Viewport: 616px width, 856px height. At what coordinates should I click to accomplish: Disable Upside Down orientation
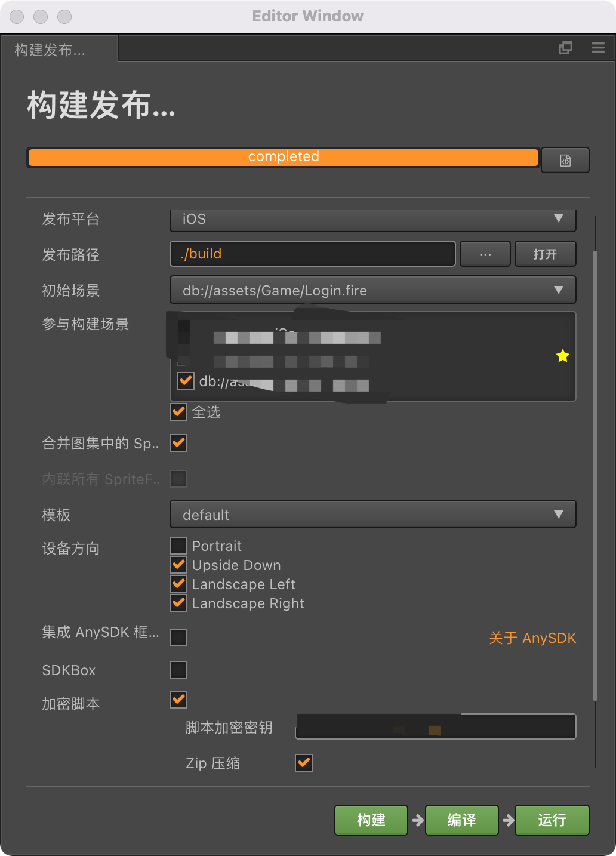pyautogui.click(x=178, y=565)
